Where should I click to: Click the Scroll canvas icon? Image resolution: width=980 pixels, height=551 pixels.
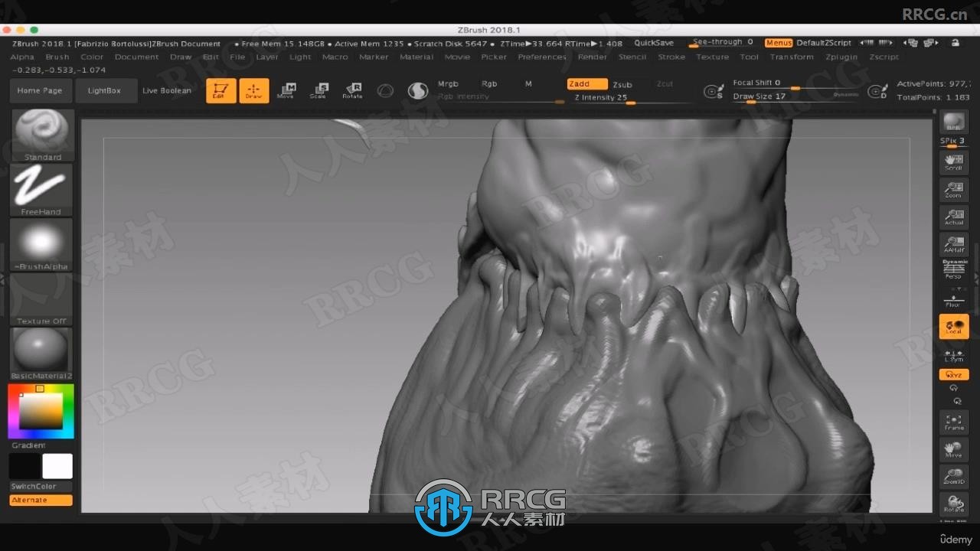[x=954, y=162]
